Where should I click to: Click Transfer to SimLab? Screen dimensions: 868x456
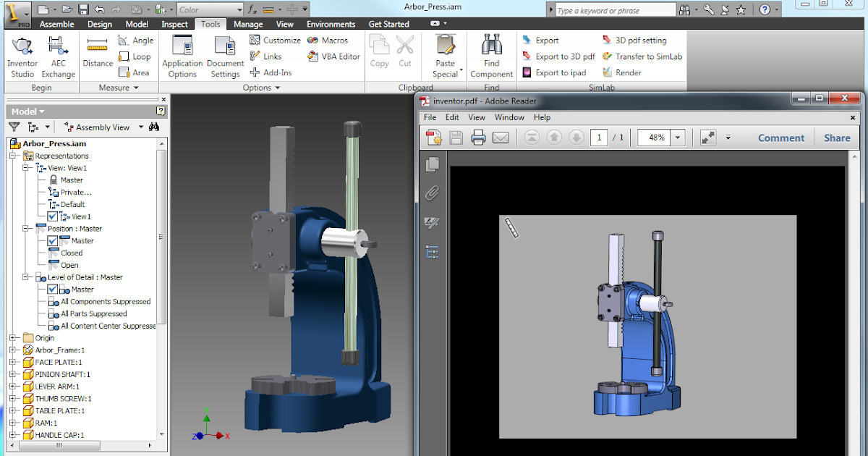[642, 56]
